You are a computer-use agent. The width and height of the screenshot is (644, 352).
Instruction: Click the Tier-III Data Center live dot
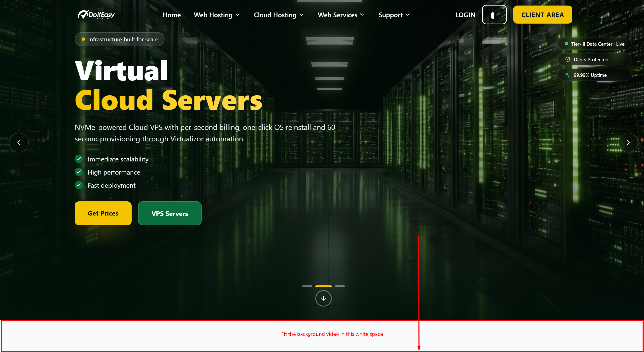566,44
